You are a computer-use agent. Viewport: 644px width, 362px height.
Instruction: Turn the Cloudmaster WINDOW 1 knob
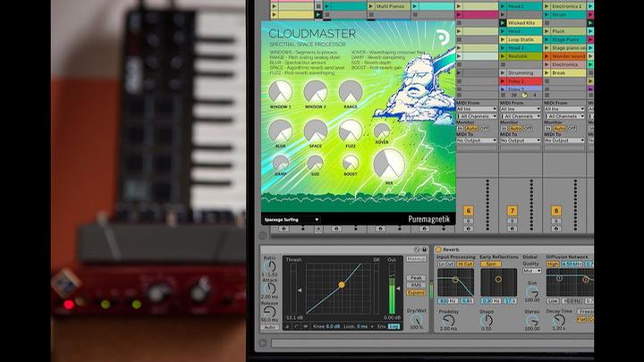[x=280, y=91]
